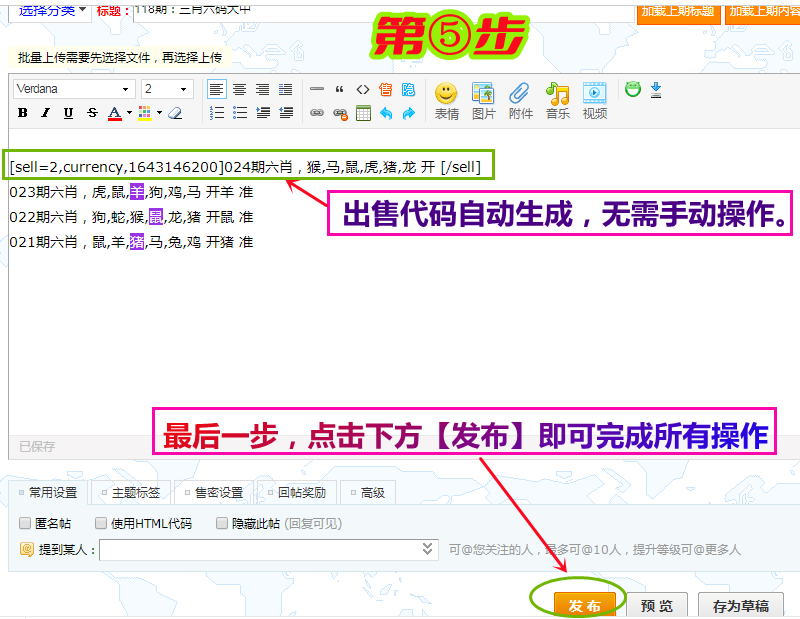Open the font size dropdown showing 2
The width and height of the screenshot is (800, 619).
pos(166,89)
